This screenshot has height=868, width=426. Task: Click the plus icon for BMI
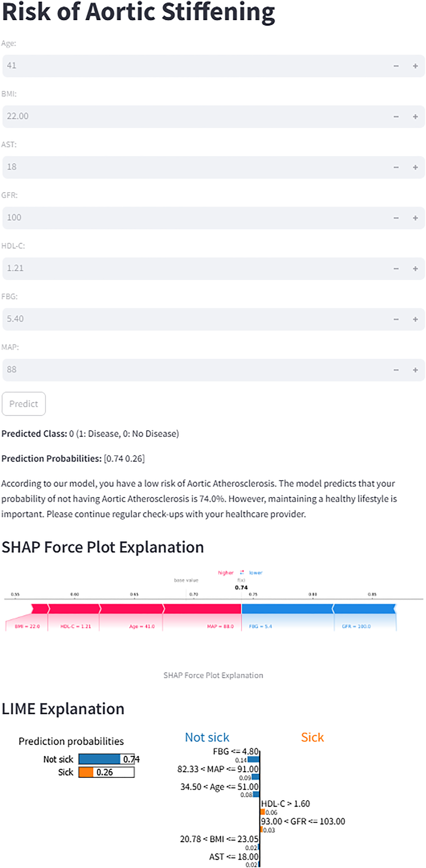[x=415, y=117]
